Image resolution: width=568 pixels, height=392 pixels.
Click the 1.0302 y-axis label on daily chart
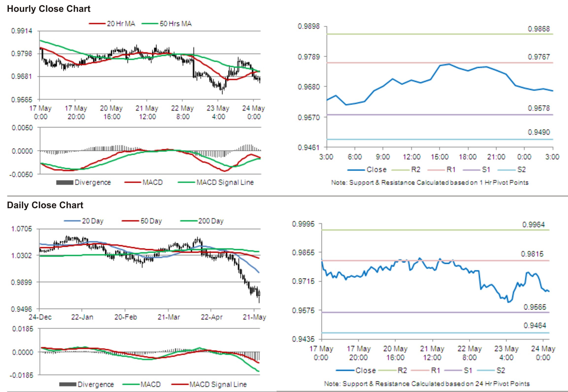click(22, 256)
